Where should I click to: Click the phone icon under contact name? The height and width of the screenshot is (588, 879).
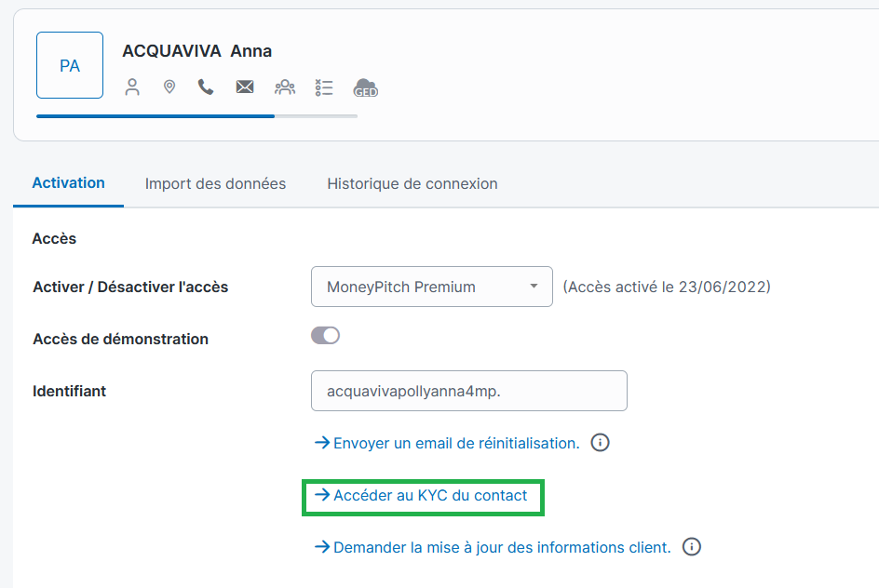[x=206, y=87]
